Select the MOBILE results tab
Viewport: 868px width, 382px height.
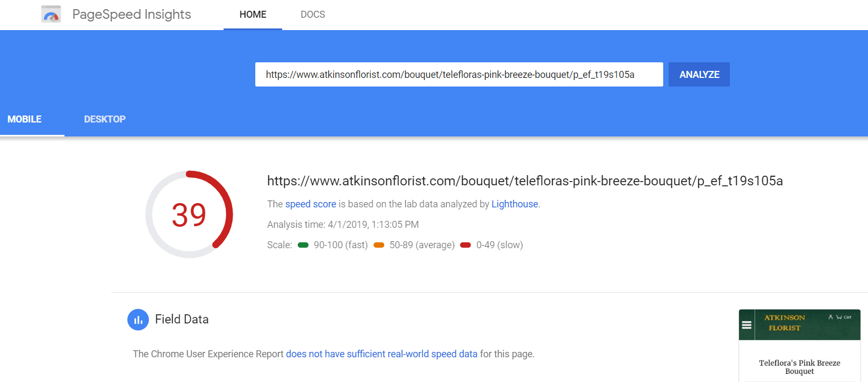tap(25, 119)
